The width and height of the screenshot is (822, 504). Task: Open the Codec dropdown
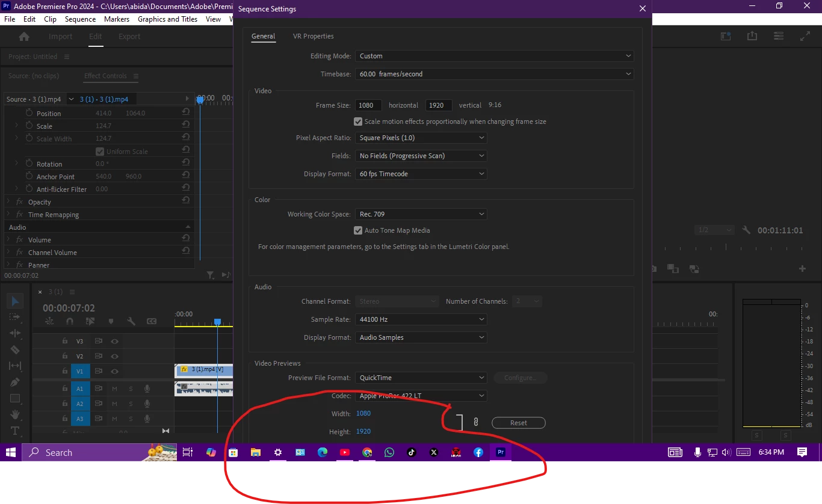pyautogui.click(x=421, y=396)
